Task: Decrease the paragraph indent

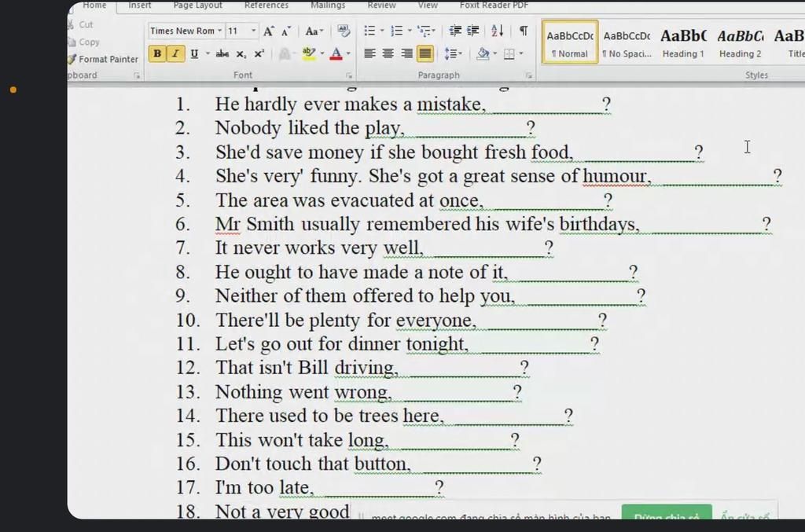Action: pos(455,31)
